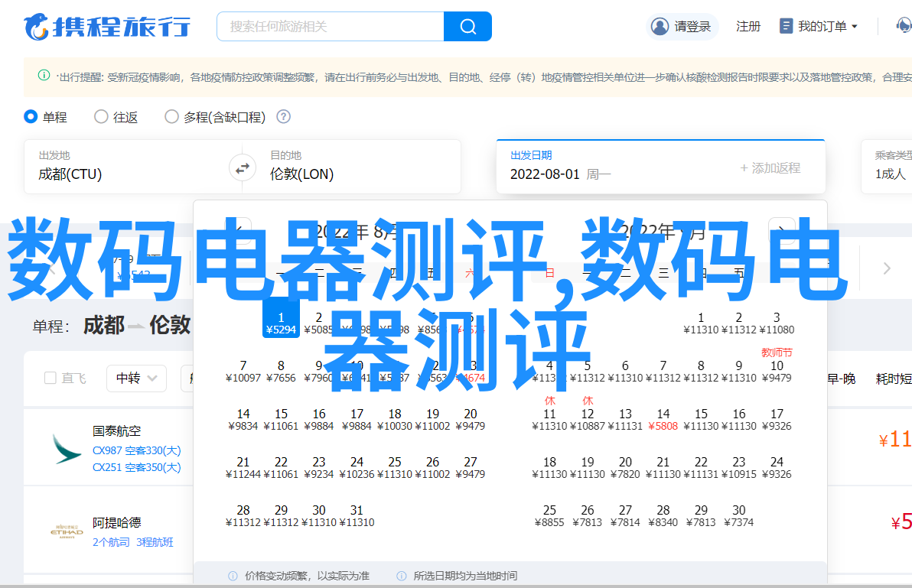Select September 20 priced ¥7820
This screenshot has width=912, height=588.
[x=625, y=468]
